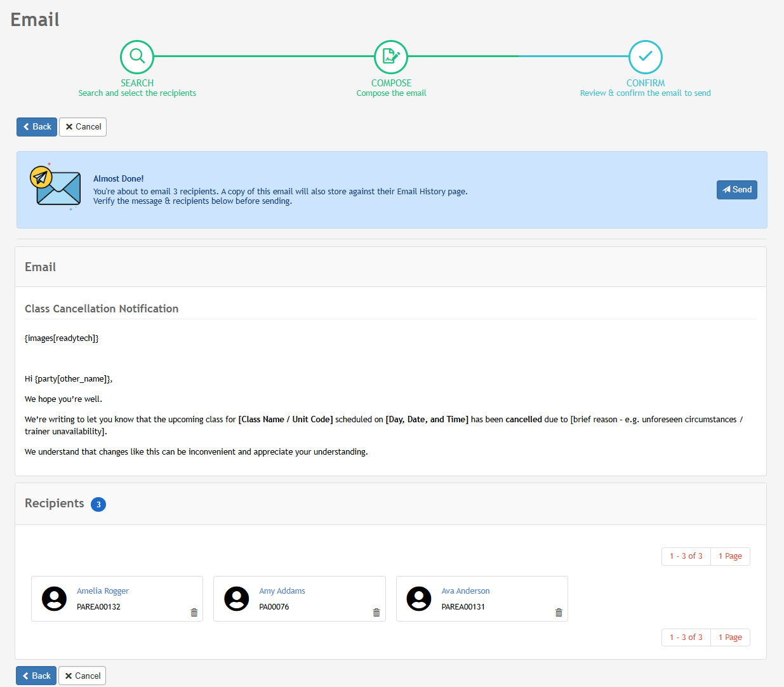Click the 'We hope you're well.' line
Viewport: 784px width, 687px height.
63,399
